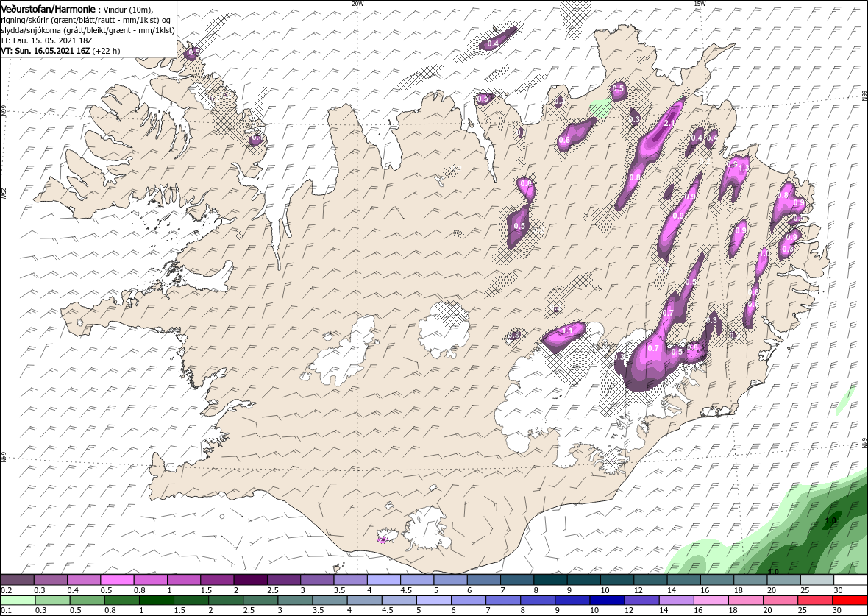Click bottom legend swatch starting at 9
The width and height of the screenshot is (868, 616).
click(572, 601)
